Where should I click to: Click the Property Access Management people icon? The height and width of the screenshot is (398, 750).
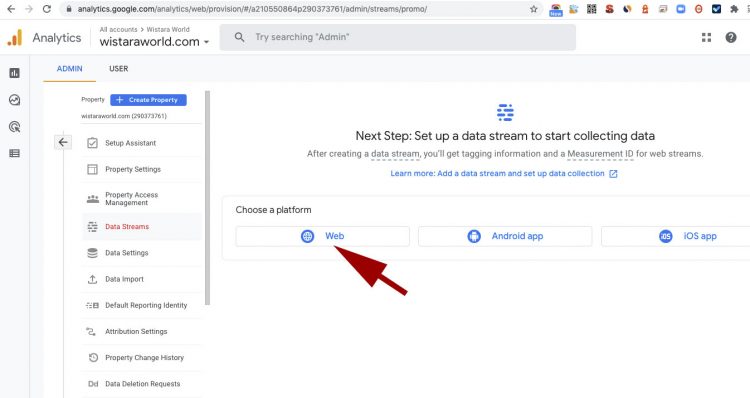(92, 199)
